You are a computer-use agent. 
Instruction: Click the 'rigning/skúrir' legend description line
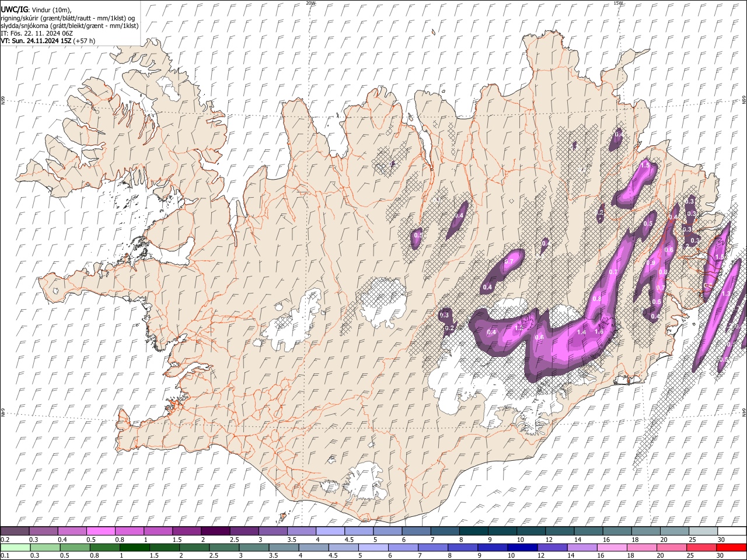(x=67, y=17)
